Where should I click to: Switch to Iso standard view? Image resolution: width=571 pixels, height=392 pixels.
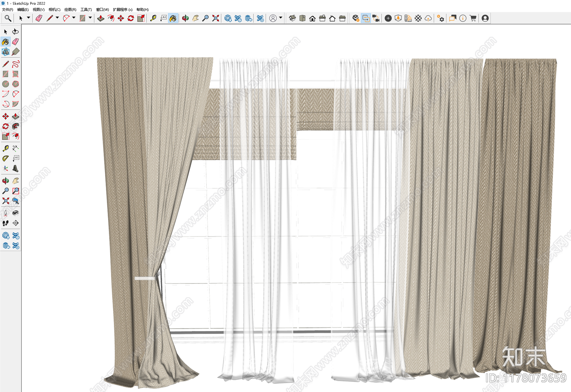pyautogui.click(x=292, y=18)
